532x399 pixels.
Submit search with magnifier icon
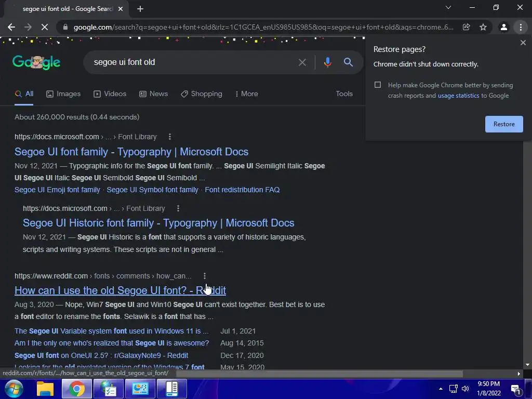348,62
